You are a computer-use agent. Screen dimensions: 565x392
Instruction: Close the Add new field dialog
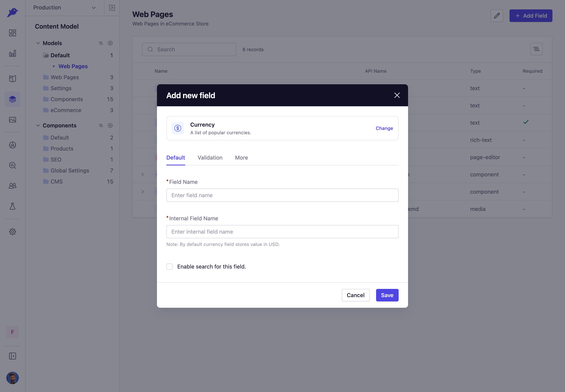pos(397,95)
